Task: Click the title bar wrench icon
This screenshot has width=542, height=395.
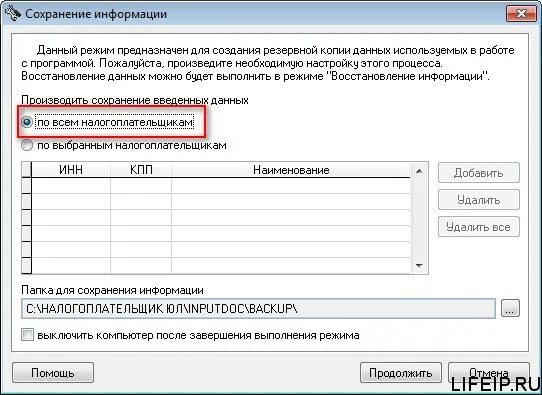Action: click(13, 13)
